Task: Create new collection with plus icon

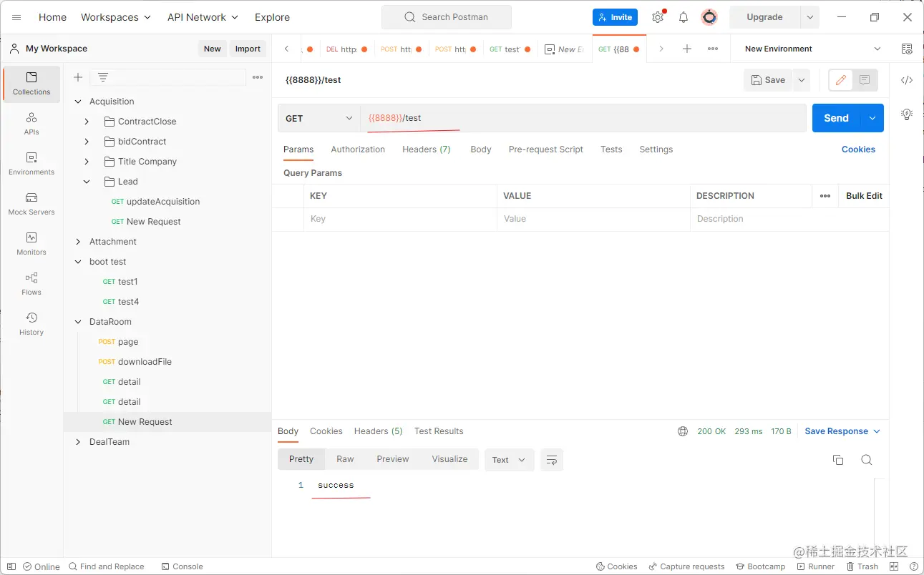Action: point(78,77)
